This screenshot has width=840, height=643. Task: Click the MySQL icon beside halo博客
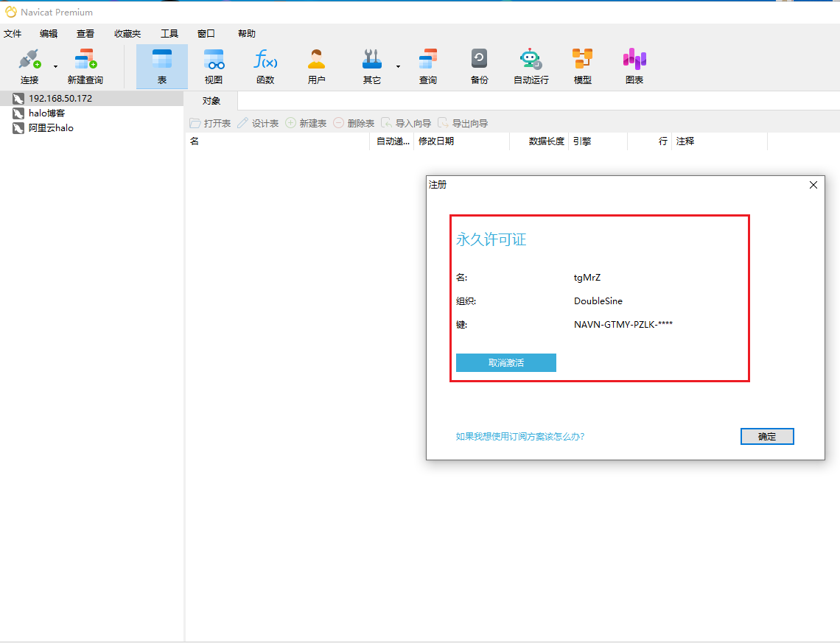click(x=18, y=113)
